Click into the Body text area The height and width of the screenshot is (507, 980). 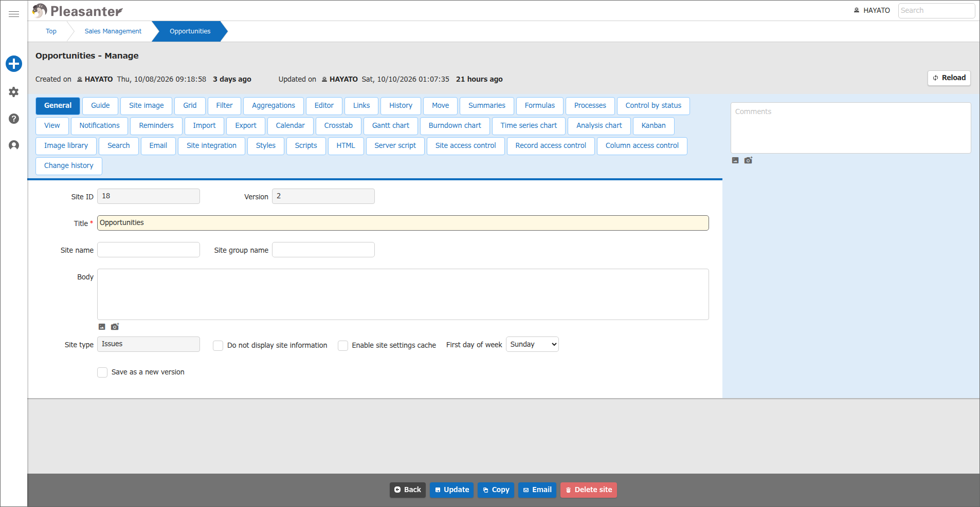point(403,294)
